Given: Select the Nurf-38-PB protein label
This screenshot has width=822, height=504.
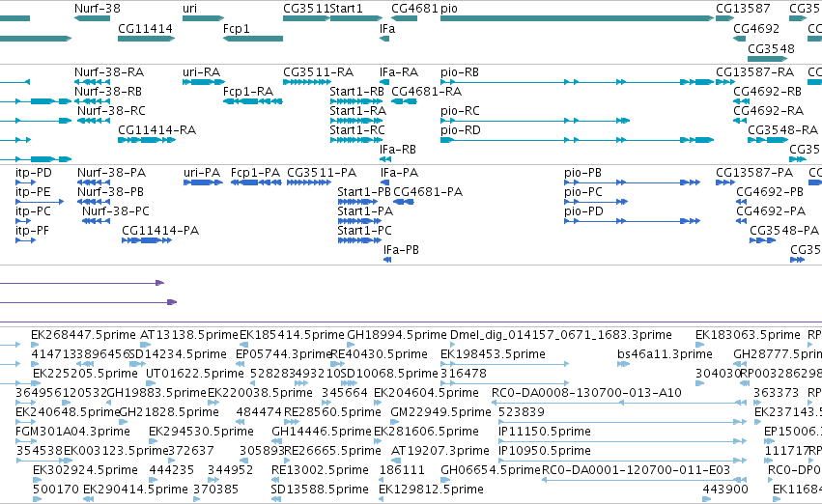Looking at the screenshot, I should pos(110,192).
